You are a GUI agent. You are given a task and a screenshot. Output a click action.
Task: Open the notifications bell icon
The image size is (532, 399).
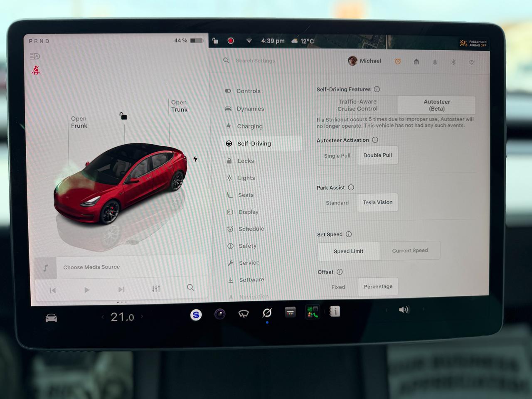tap(435, 62)
